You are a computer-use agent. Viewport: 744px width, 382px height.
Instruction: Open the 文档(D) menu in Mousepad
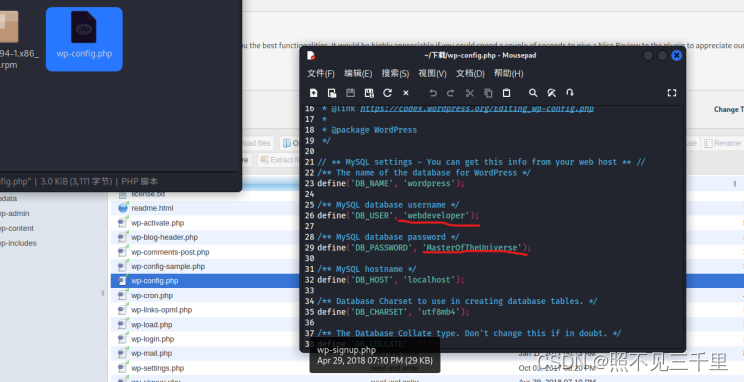[x=470, y=74]
